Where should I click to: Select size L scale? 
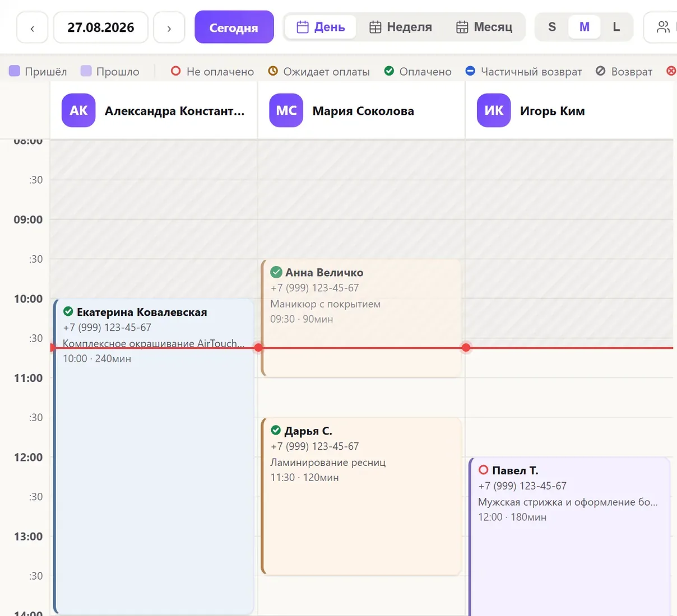click(616, 27)
